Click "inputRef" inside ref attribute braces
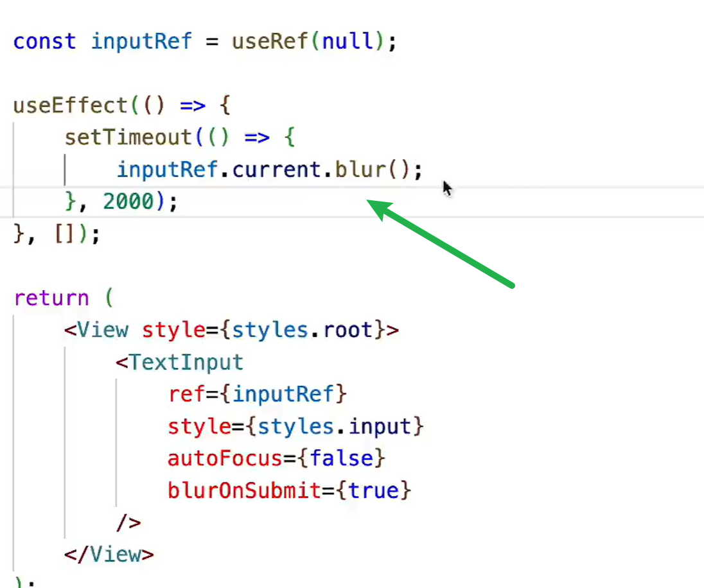The image size is (704, 588). tap(283, 394)
